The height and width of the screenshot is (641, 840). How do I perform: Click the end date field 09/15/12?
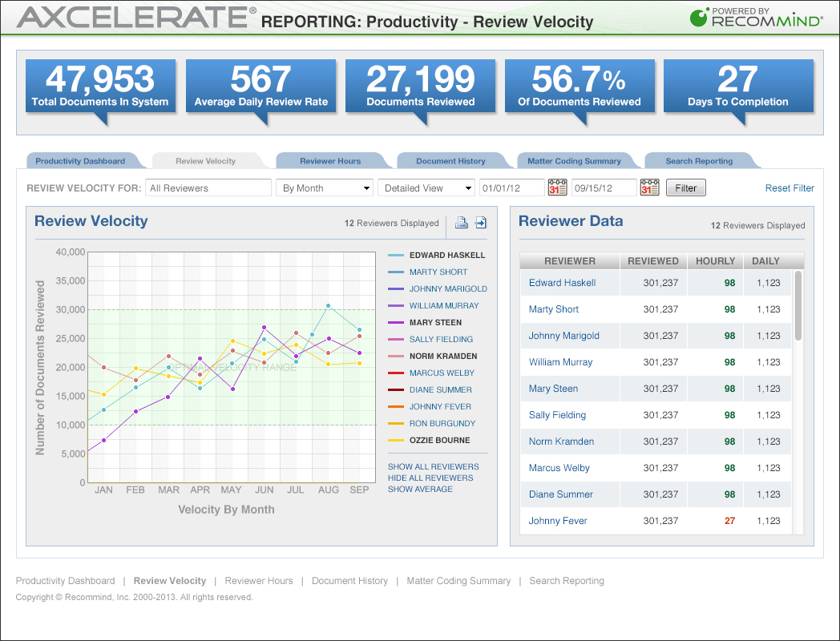click(604, 188)
